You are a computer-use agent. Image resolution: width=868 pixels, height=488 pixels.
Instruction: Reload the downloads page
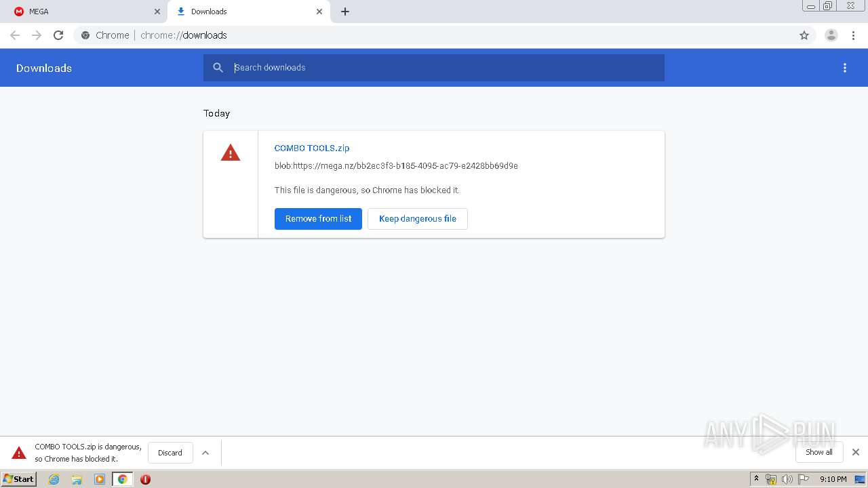point(58,35)
